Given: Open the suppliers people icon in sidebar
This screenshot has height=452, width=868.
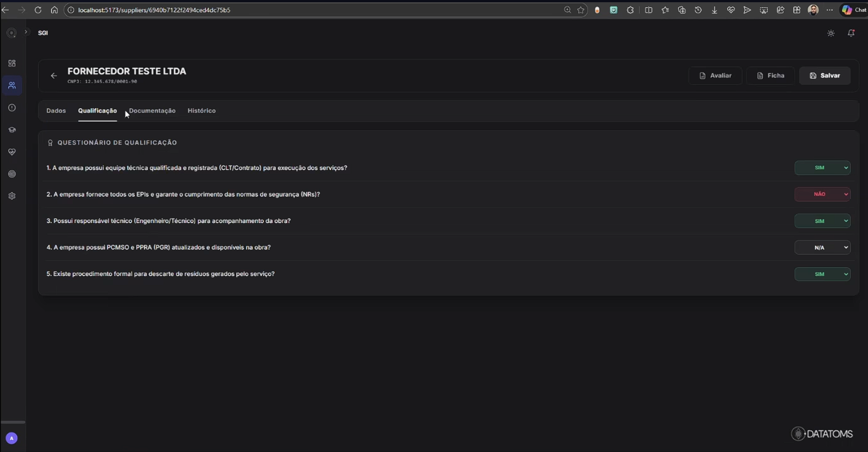Looking at the screenshot, I should point(12,86).
